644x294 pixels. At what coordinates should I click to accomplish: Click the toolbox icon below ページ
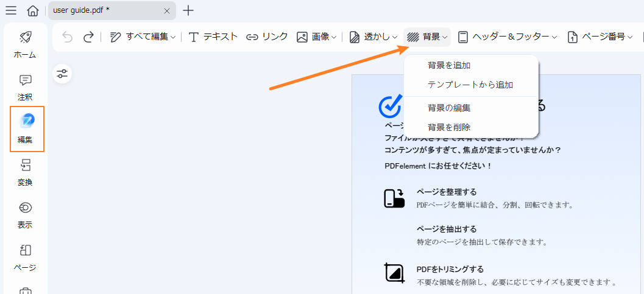[x=26, y=290]
